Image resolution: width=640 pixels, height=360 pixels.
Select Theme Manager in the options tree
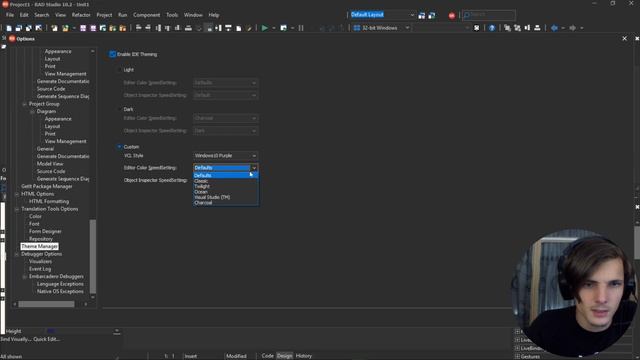[x=40, y=246]
